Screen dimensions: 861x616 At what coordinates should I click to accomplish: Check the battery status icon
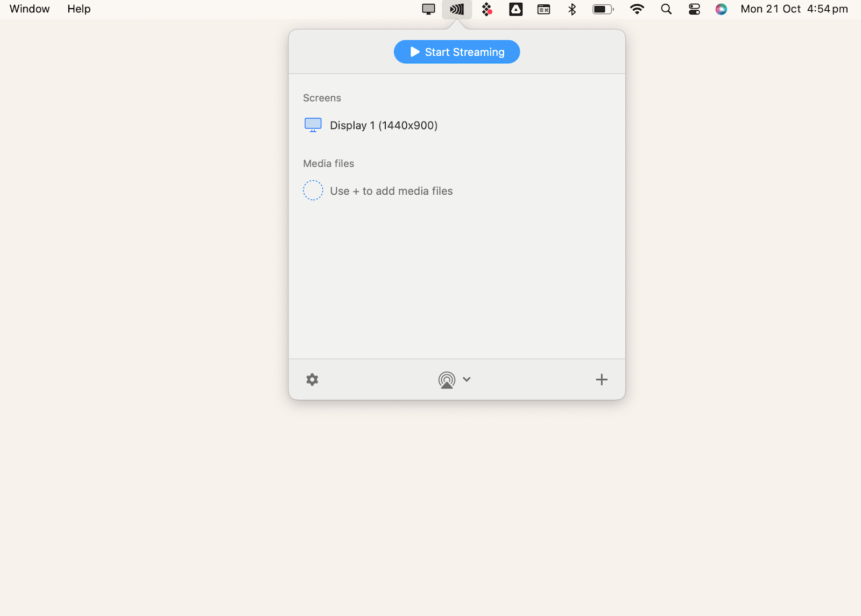(x=603, y=9)
